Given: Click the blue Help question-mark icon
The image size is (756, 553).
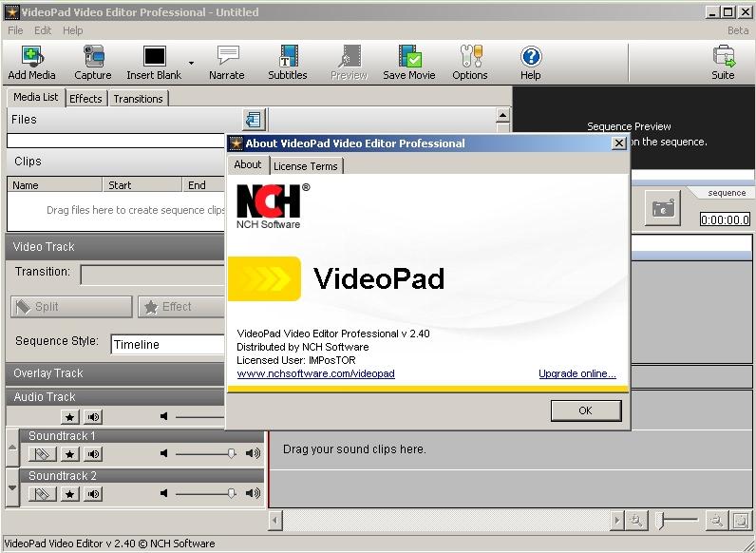Looking at the screenshot, I should (531, 56).
